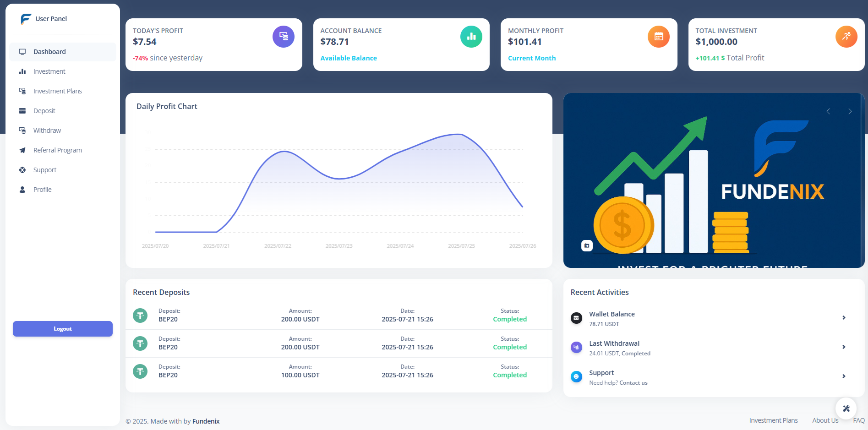Click the Withdraw icon in sidebar
The image size is (868, 430).
[22, 131]
